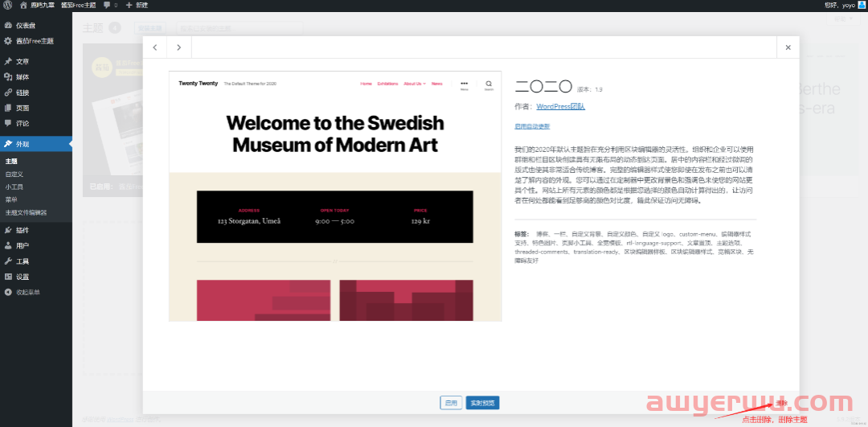Viewport: 868px width, 427px height.
Task: Expand the 帮助 help tab at the top right
Action: pyautogui.click(x=843, y=18)
